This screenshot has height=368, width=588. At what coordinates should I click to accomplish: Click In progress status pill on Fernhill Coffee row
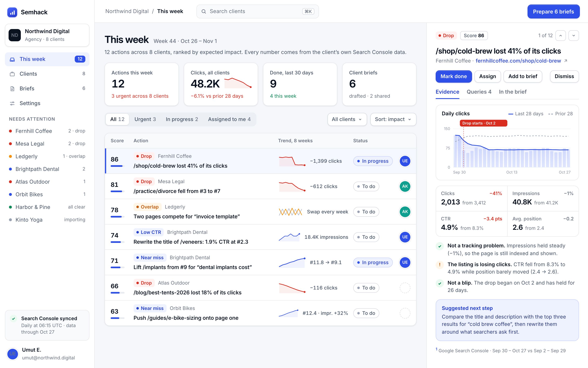tap(373, 161)
